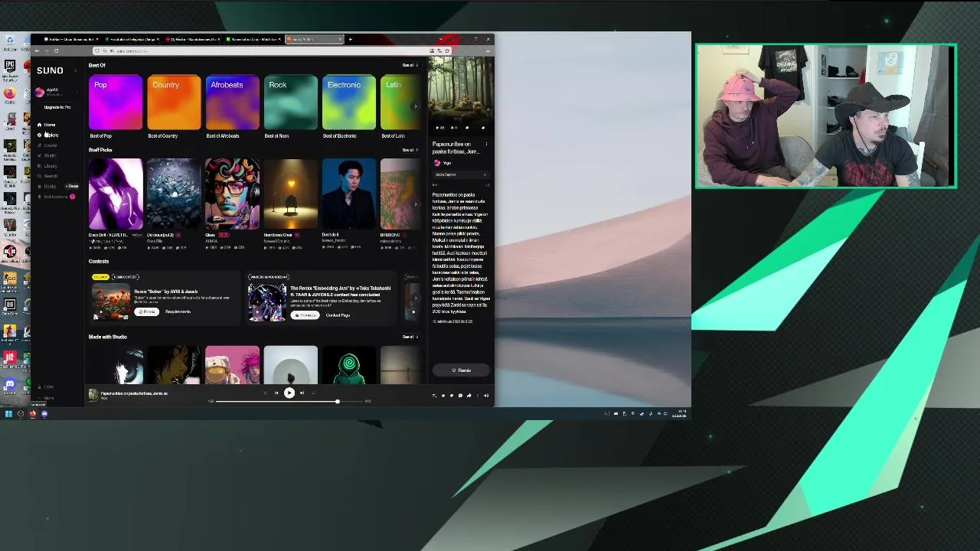The width and height of the screenshot is (980, 551).
Task: Click See all for Made with Studio
Action: [410, 337]
